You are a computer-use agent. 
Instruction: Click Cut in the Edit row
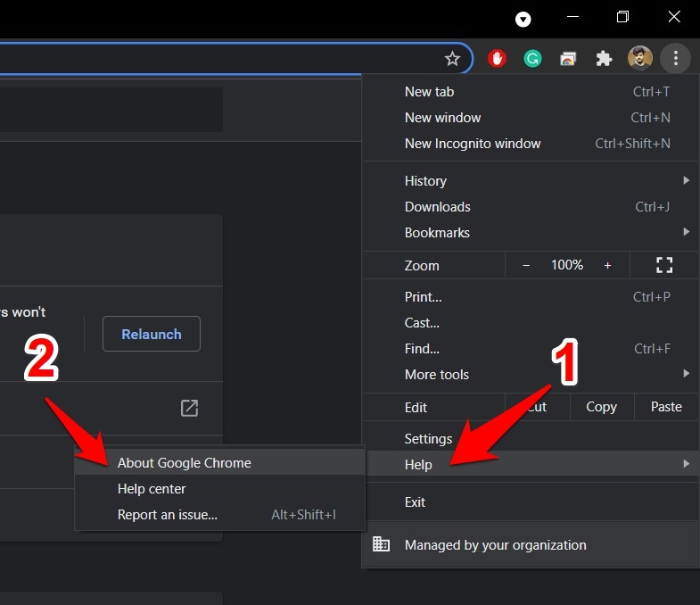point(538,407)
